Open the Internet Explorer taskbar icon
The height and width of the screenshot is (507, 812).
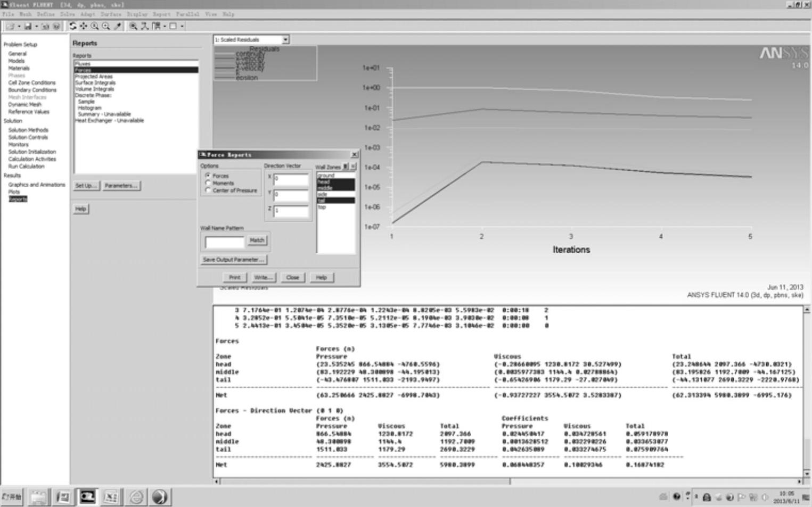click(136, 497)
